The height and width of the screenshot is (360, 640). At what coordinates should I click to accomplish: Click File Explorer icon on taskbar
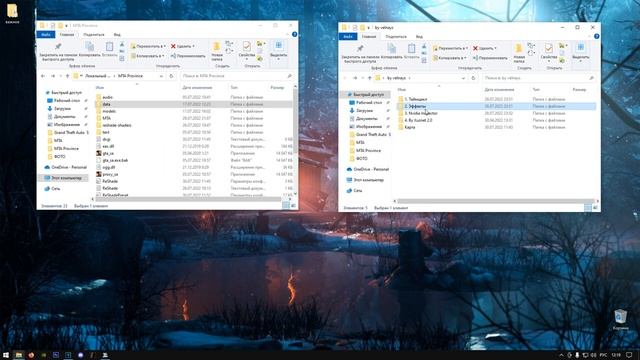pyautogui.click(x=19, y=355)
